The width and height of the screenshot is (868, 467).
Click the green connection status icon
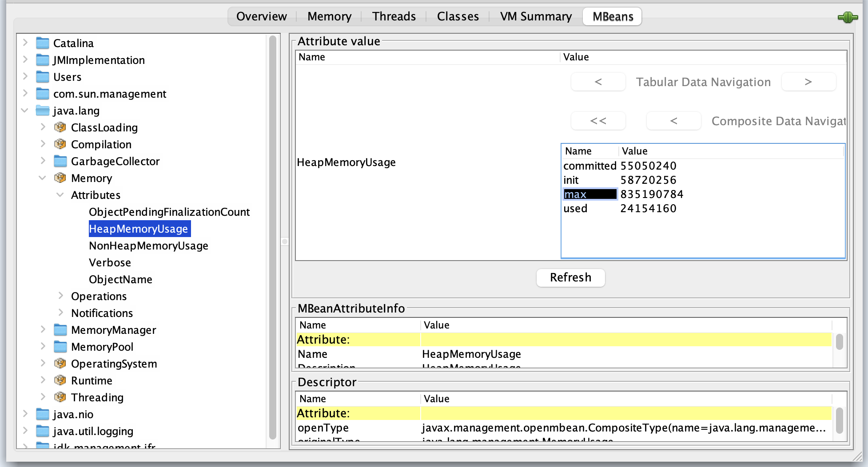point(848,17)
